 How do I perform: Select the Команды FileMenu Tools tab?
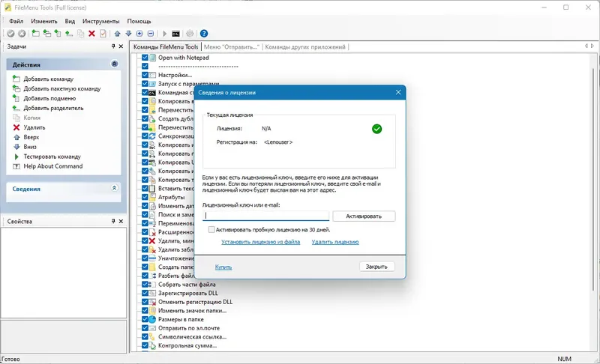pyautogui.click(x=166, y=47)
